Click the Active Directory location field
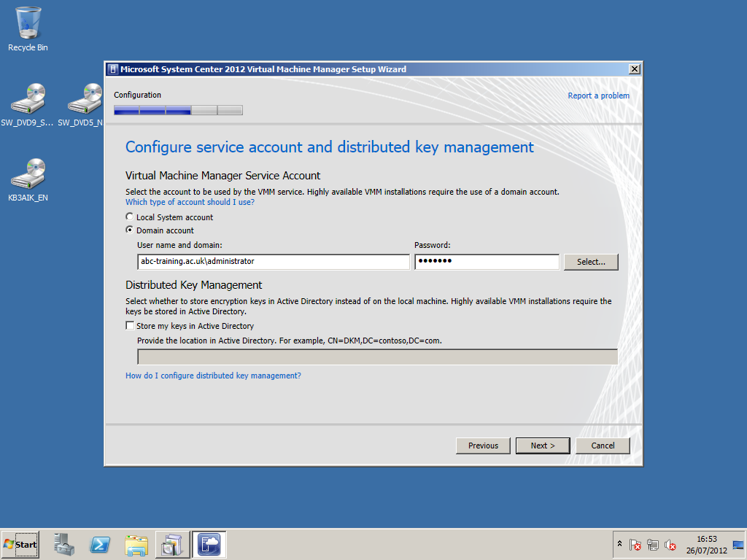747x560 pixels. 377,357
